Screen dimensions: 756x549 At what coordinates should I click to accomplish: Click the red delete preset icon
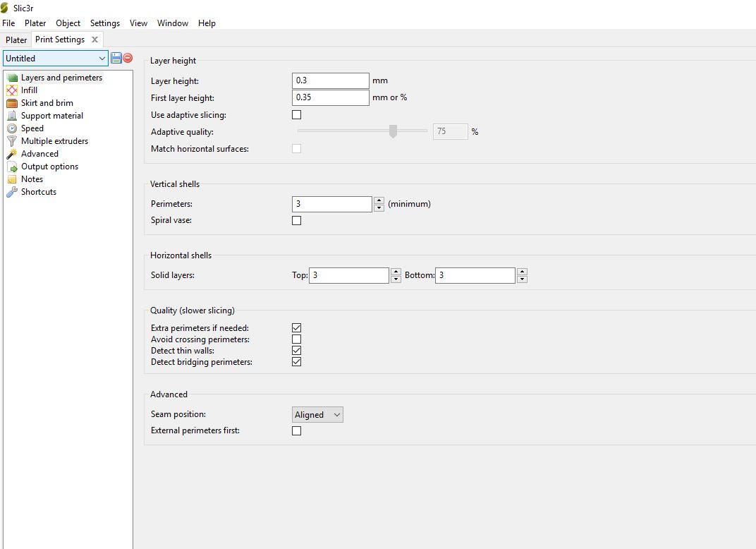128,58
